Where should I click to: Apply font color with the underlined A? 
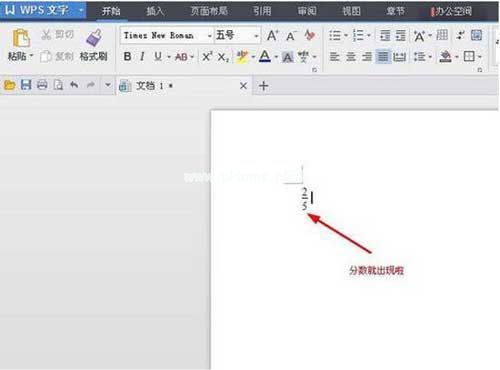coord(265,57)
